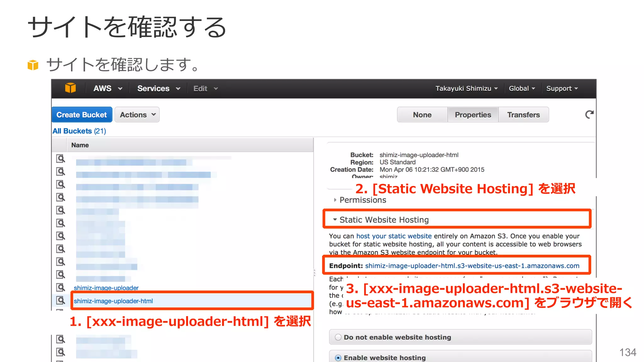Click the creation date 'Mon Apr 06 10:21:32 GMT+900 2015'
The height and width of the screenshot is (362, 644).
(432, 170)
